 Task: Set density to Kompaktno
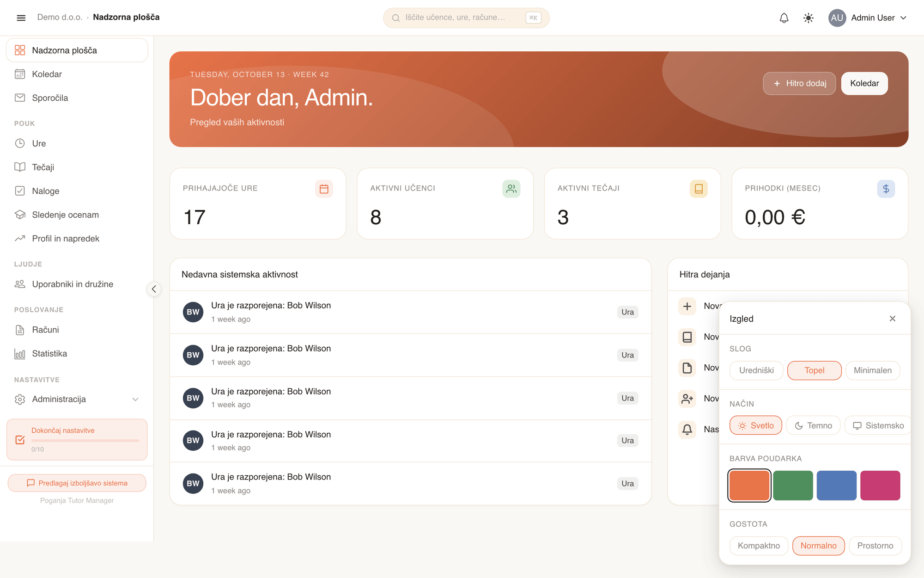(x=759, y=546)
